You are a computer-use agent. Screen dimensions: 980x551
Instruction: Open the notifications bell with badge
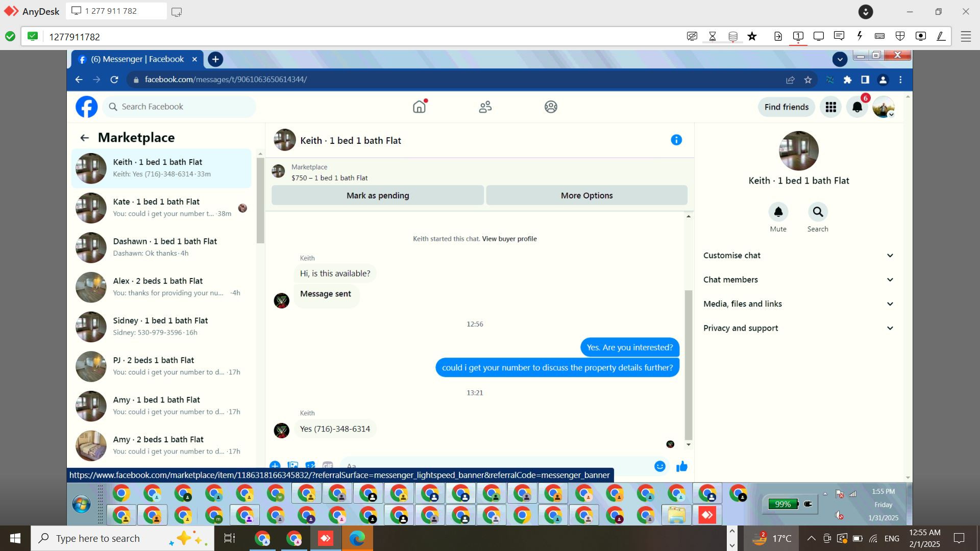coord(857,107)
